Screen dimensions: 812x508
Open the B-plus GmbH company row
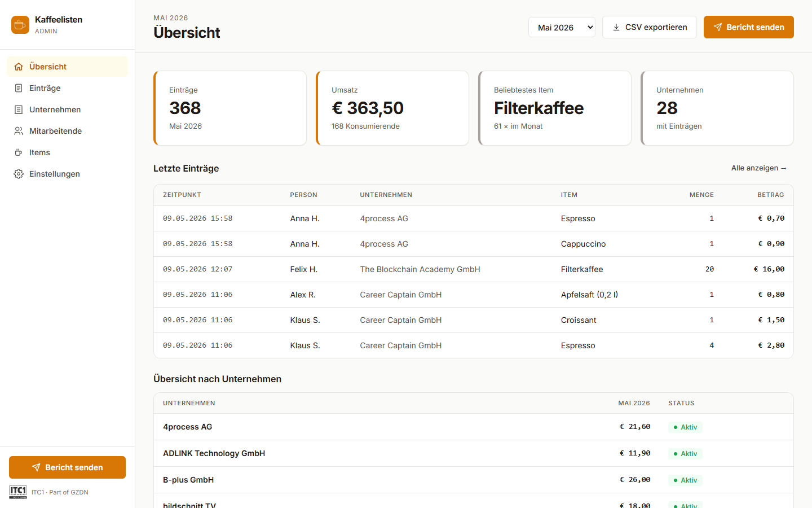pyautogui.click(x=474, y=480)
